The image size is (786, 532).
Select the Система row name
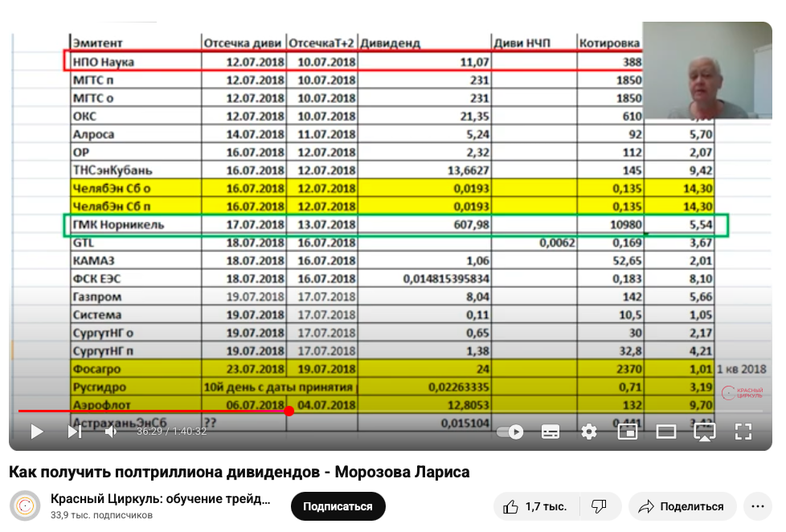pos(97,315)
